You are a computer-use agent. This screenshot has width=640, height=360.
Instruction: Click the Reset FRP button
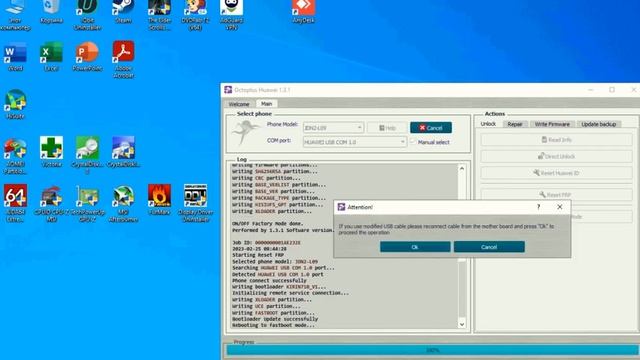556,195
